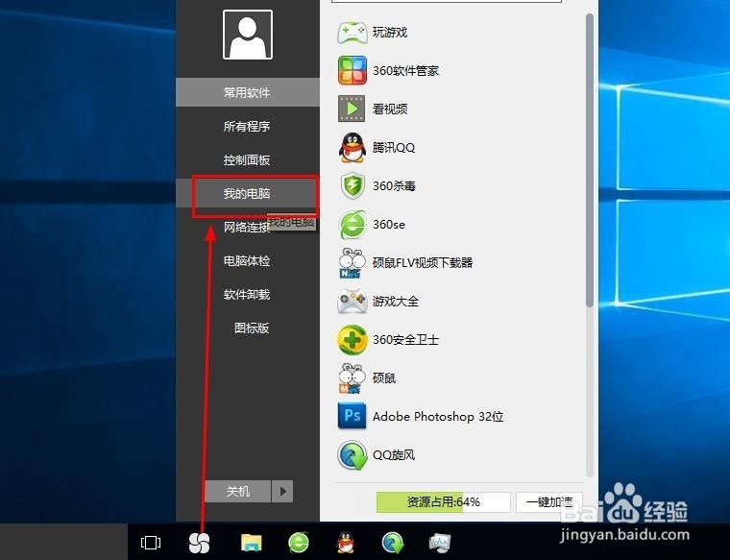Image resolution: width=730 pixels, height=560 pixels.
Task: Open 电脑体检 menu item
Action: click(x=248, y=260)
